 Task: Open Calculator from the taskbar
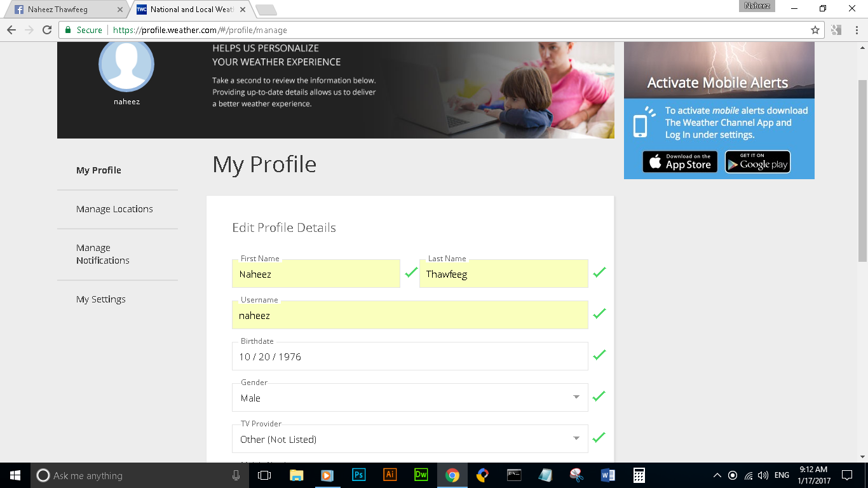coord(639,475)
